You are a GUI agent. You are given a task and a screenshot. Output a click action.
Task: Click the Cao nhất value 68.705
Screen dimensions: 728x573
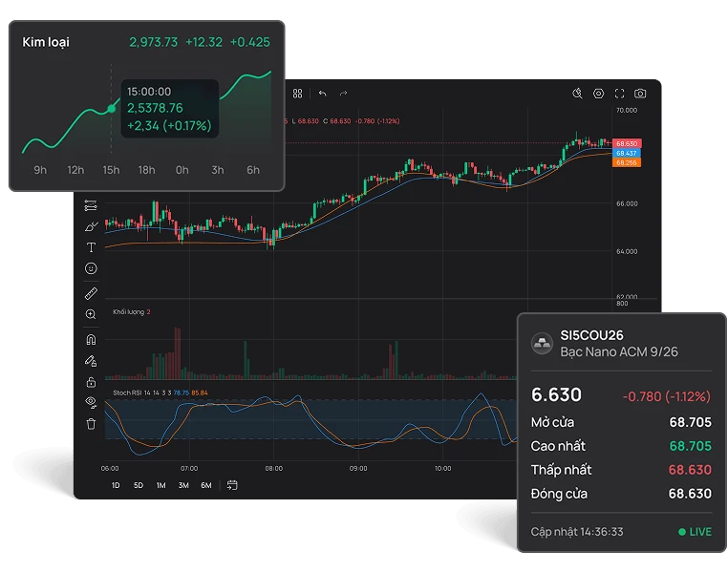[690, 446]
